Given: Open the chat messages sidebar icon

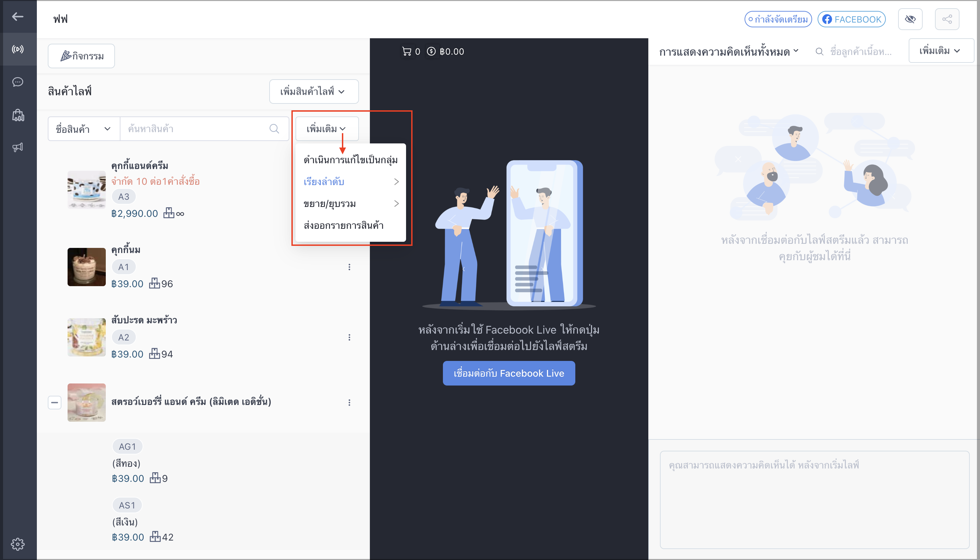Looking at the screenshot, I should [18, 82].
